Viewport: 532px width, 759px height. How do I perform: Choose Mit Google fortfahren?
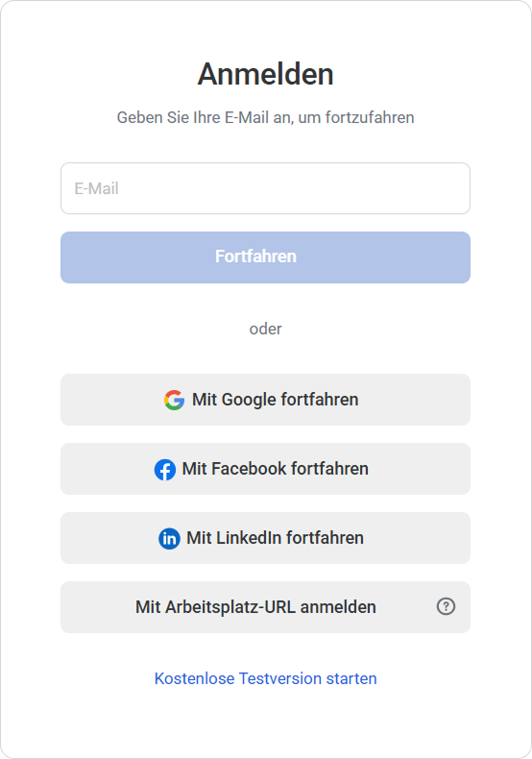point(265,400)
